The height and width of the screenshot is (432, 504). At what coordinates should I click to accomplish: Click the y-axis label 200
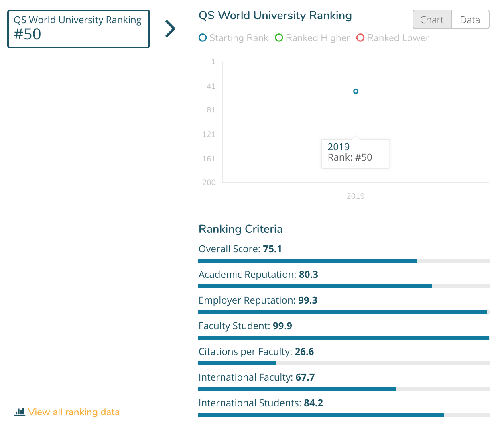(x=209, y=183)
